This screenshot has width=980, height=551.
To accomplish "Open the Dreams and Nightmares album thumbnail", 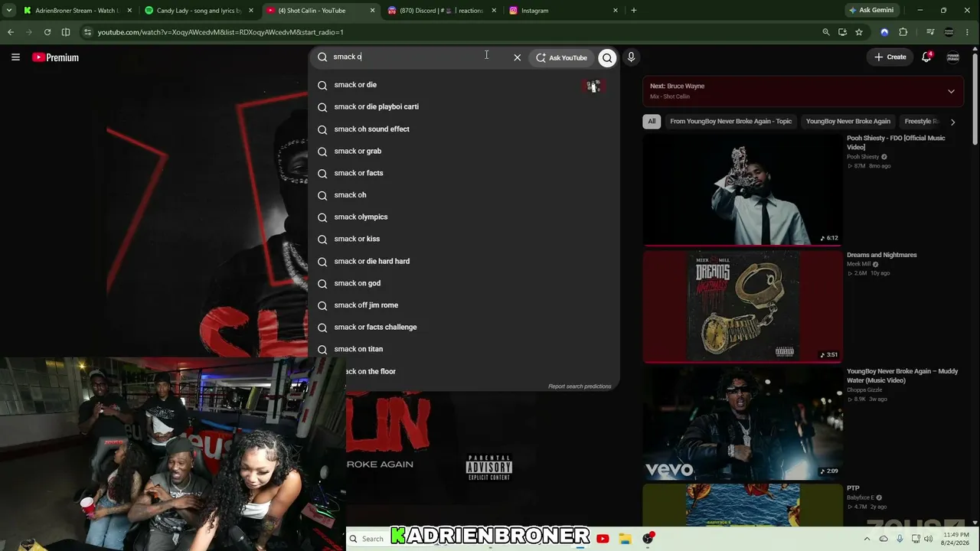I will 743,306.
